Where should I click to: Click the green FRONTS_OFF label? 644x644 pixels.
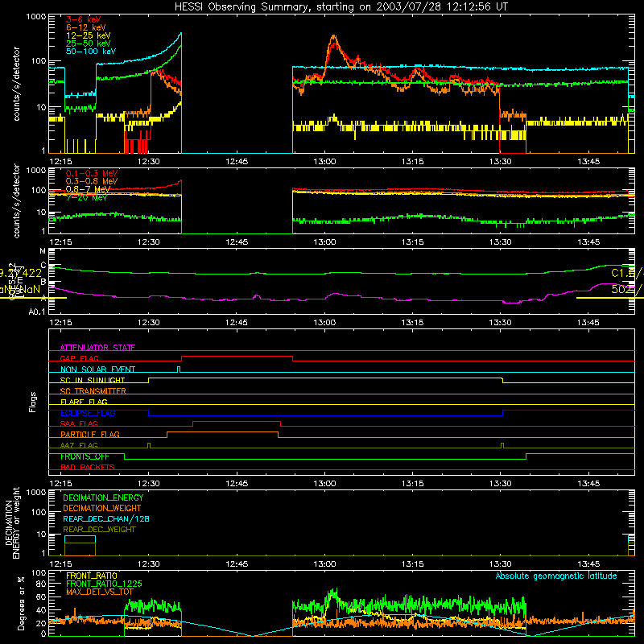click(85, 456)
